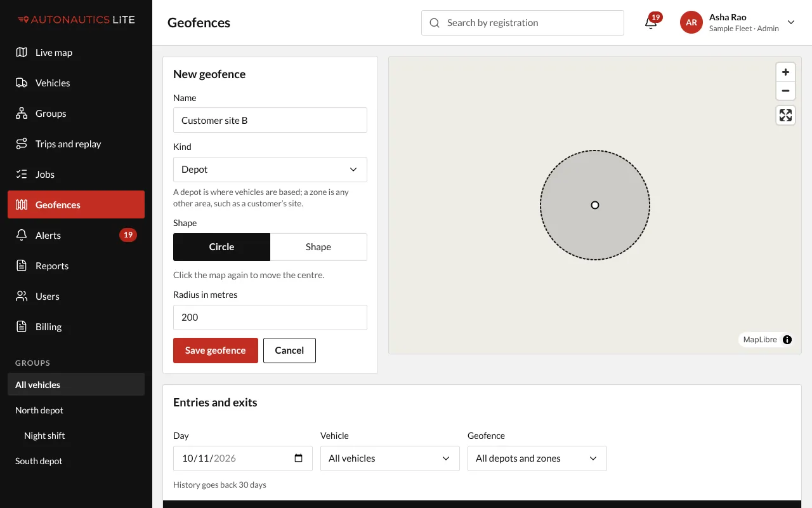This screenshot has width=812, height=508.
Task: Go to Vehicles page
Action: [76, 83]
